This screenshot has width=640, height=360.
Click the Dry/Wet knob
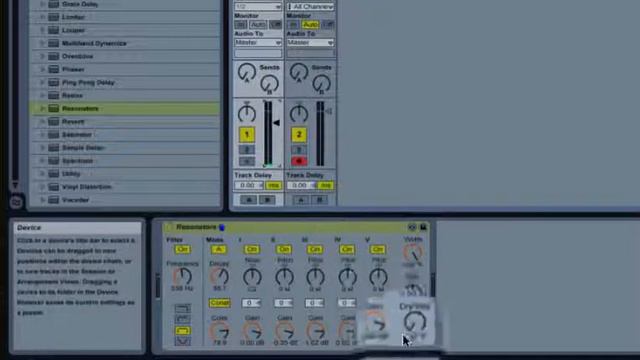coord(415,322)
